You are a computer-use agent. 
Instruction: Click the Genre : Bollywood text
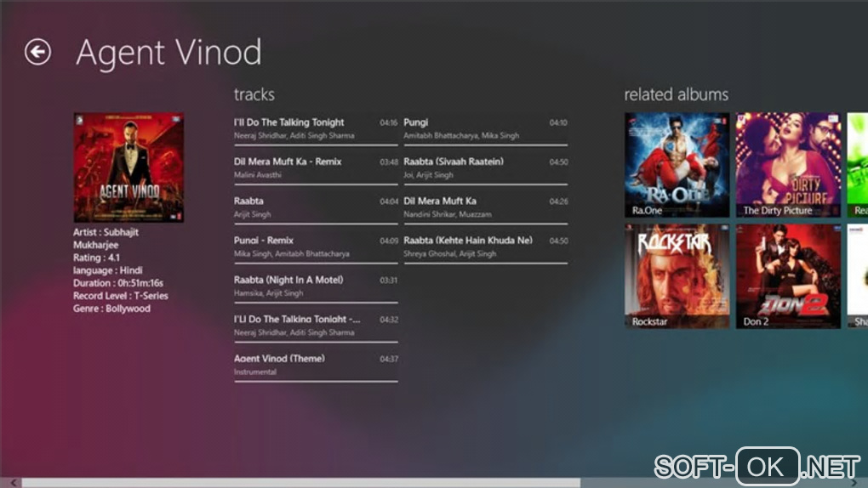[111, 309]
